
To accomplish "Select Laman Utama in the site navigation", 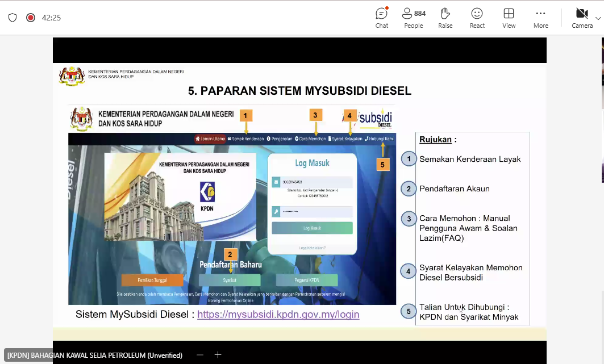I will coord(210,139).
